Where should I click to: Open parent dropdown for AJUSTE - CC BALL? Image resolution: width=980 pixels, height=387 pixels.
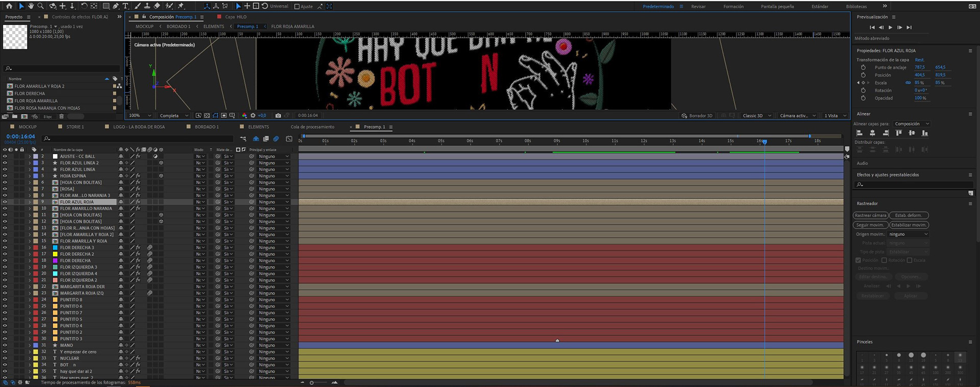[x=274, y=156]
